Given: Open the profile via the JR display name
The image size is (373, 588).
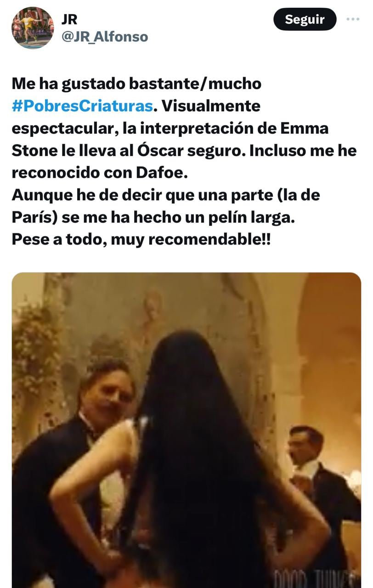Looking at the screenshot, I should point(70,19).
